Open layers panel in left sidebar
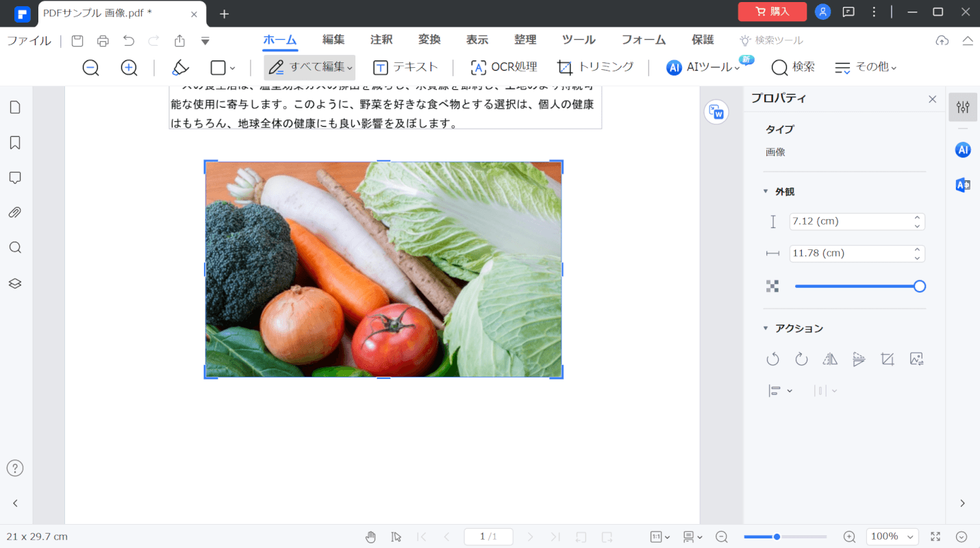 15,283
